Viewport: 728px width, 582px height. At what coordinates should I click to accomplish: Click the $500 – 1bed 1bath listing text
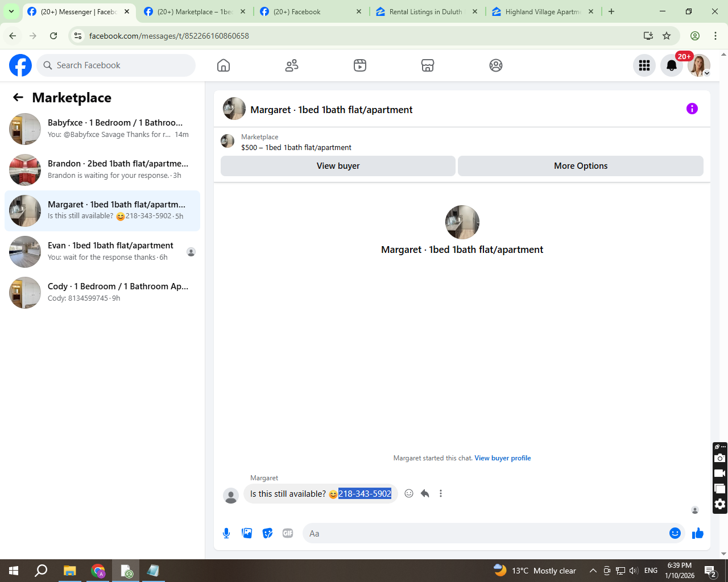(296, 147)
